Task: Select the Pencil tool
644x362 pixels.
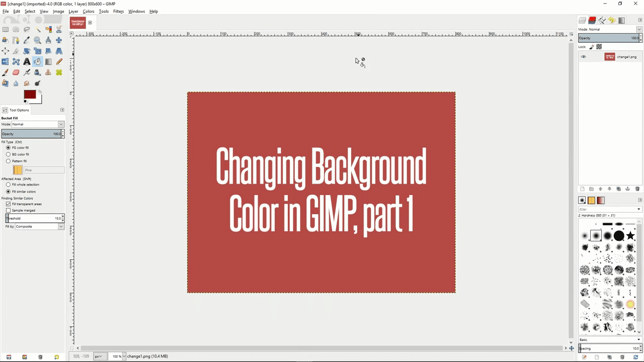Action: click(x=59, y=62)
